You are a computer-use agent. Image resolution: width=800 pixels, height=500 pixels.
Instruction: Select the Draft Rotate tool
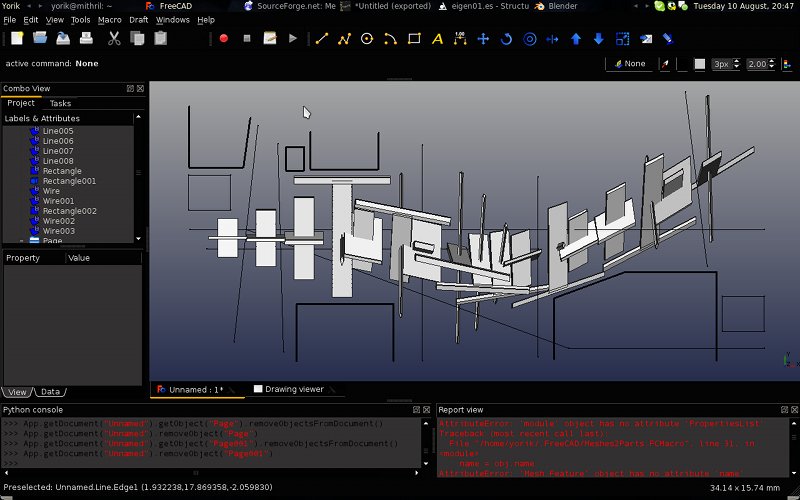pos(506,39)
